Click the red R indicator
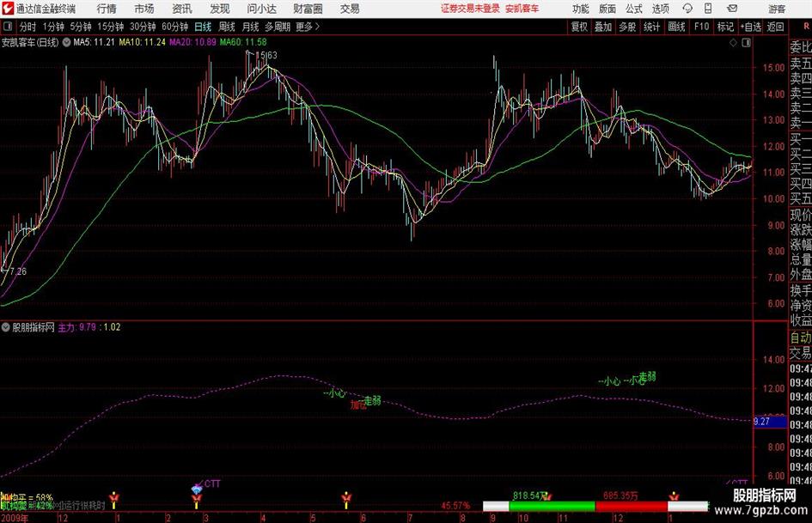 tap(806, 27)
